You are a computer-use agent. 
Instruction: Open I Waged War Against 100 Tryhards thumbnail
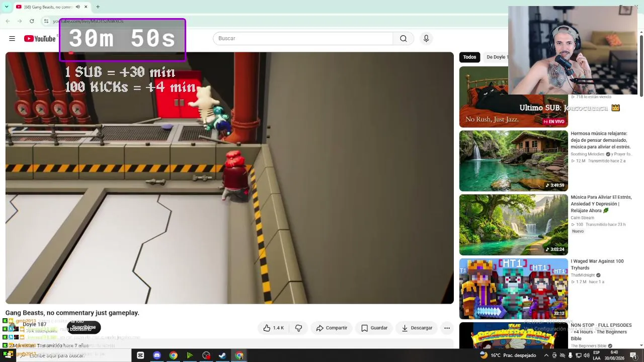coord(513,289)
